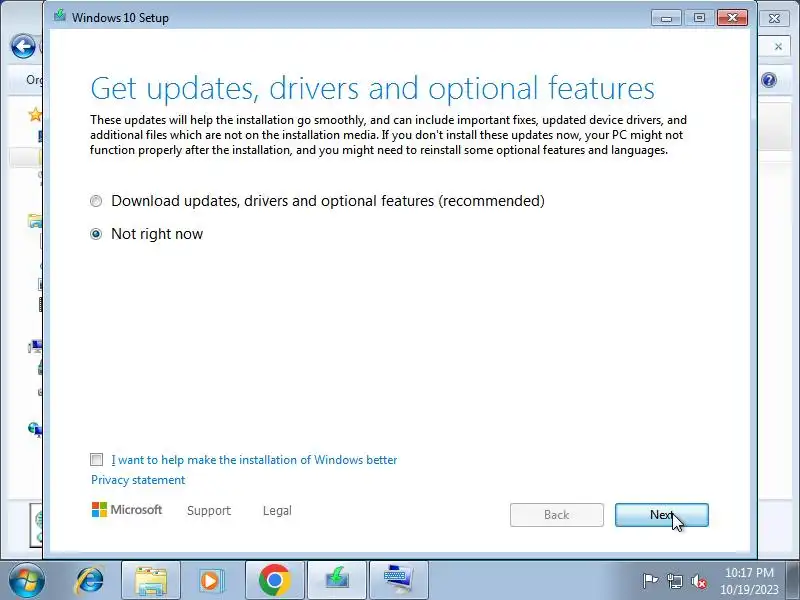Click the Back button in Setup
Screen dimensions: 800x600
pyautogui.click(x=557, y=515)
